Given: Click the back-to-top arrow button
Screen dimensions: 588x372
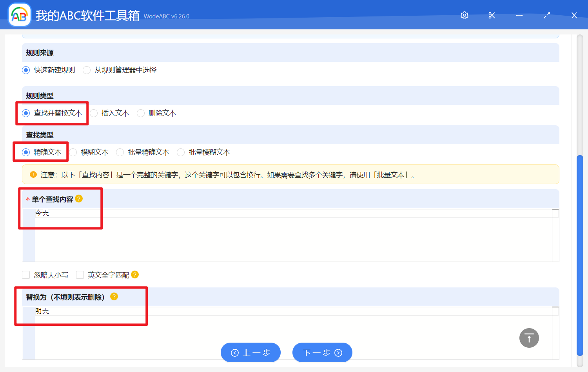Looking at the screenshot, I should (x=529, y=338).
